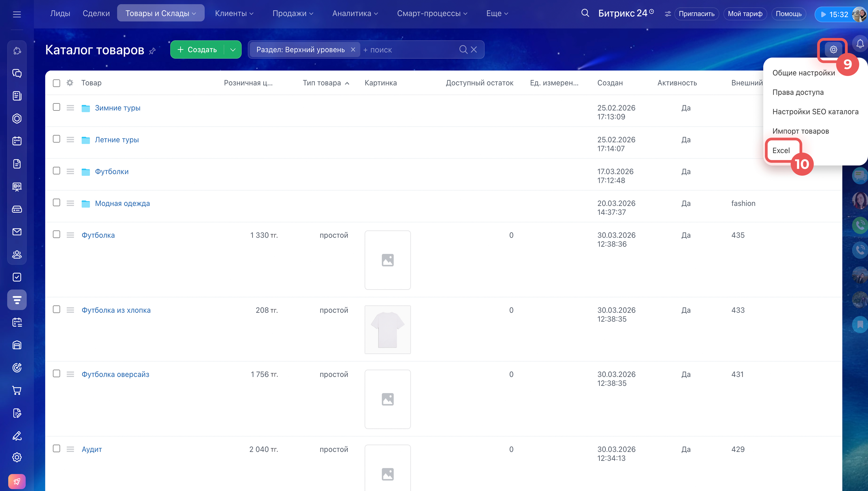Click the mail envelope icon in the sidebar
This screenshot has height=491, width=868.
[17, 232]
